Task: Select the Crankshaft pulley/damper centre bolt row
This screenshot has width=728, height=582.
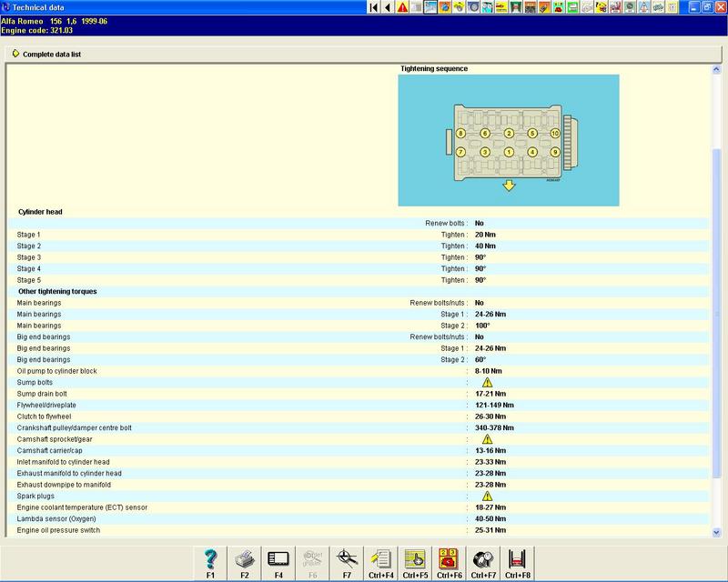Action: 273,427
